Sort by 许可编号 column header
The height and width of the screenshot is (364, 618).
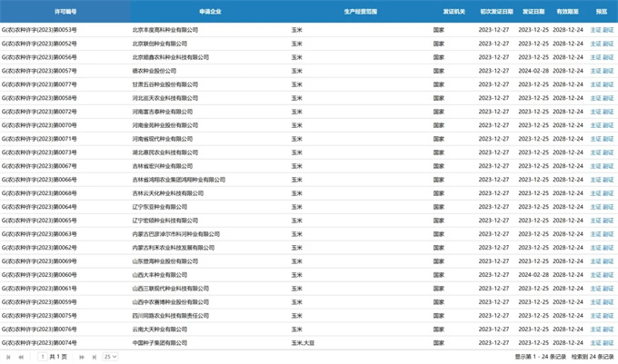[65, 12]
